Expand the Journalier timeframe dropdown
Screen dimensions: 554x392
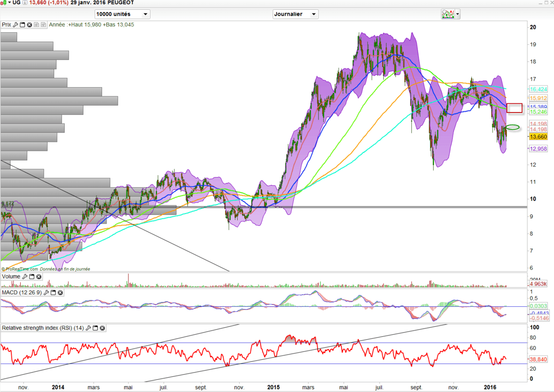[295, 14]
